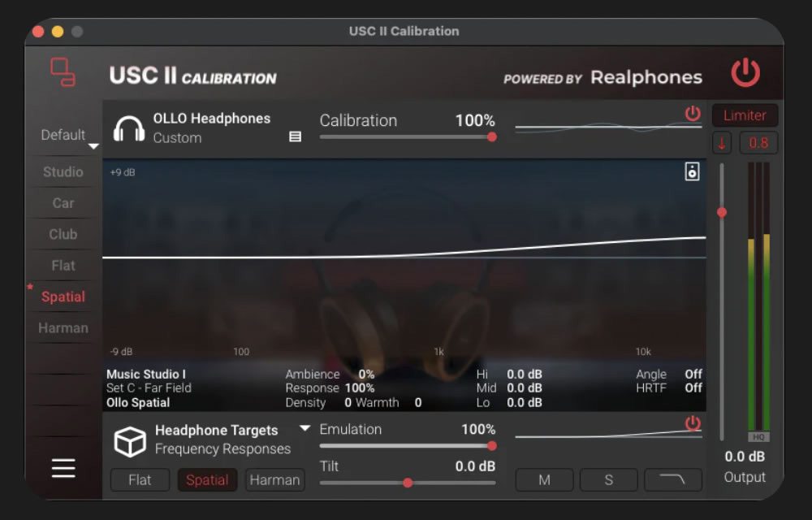This screenshot has width=812, height=520.
Task: Toggle the HQ indicator below meters
Action: tap(758, 437)
